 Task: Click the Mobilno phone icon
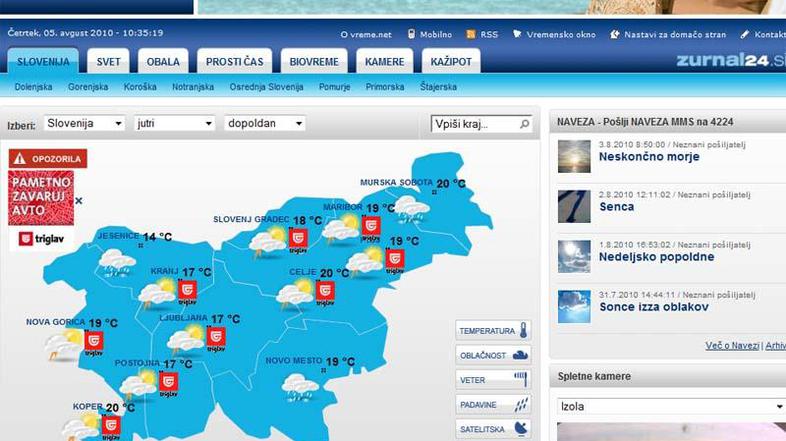click(410, 34)
